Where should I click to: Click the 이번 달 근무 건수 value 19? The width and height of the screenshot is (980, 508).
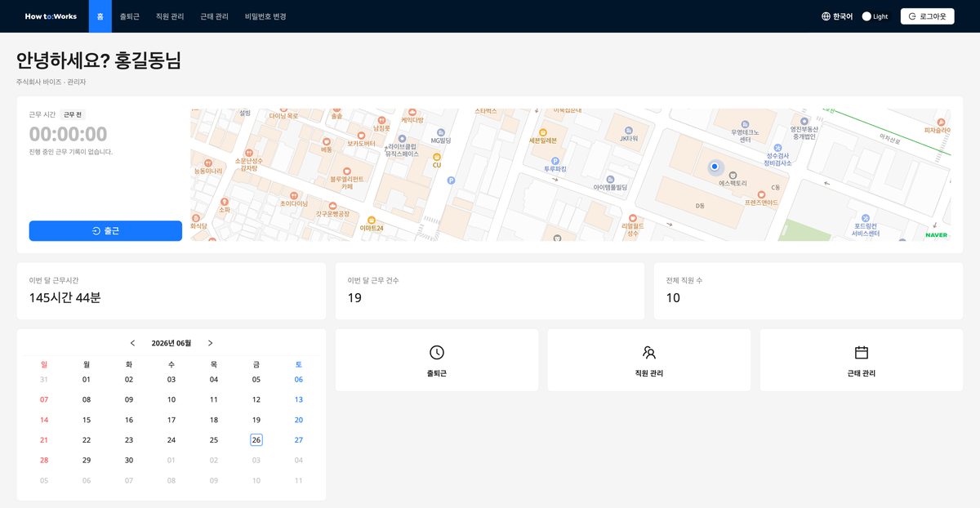tap(354, 298)
